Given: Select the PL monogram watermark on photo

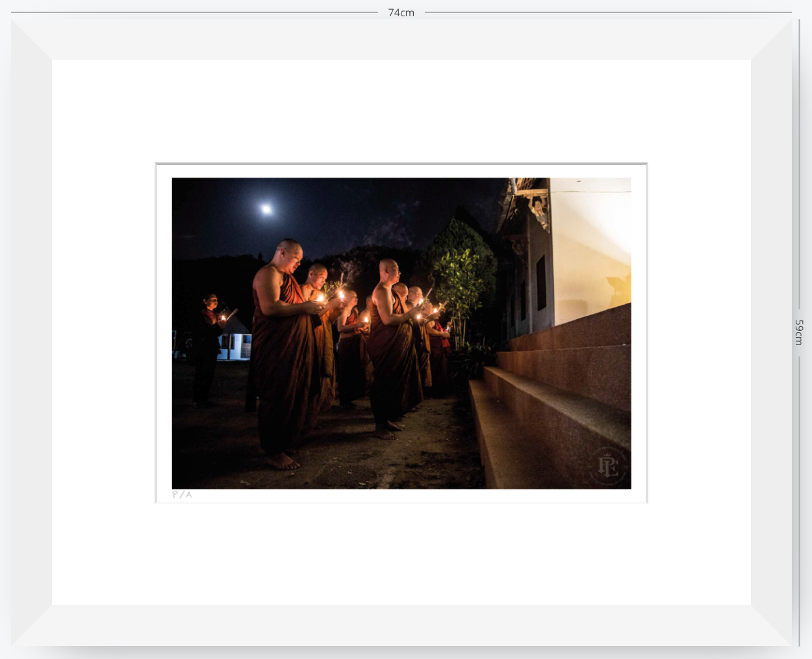Looking at the screenshot, I should tap(607, 466).
